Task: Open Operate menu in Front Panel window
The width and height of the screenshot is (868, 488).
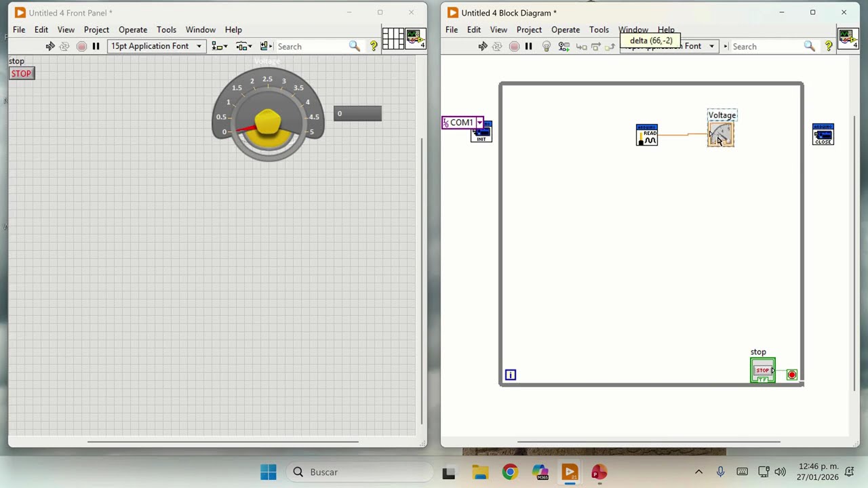Action: click(x=133, y=30)
